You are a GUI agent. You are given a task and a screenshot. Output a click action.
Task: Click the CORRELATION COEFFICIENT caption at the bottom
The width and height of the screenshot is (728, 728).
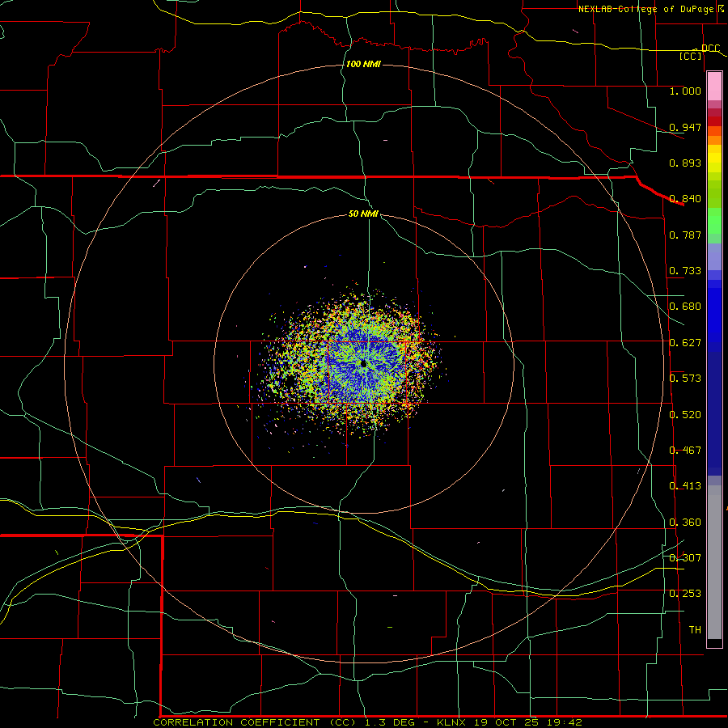coord(236,722)
